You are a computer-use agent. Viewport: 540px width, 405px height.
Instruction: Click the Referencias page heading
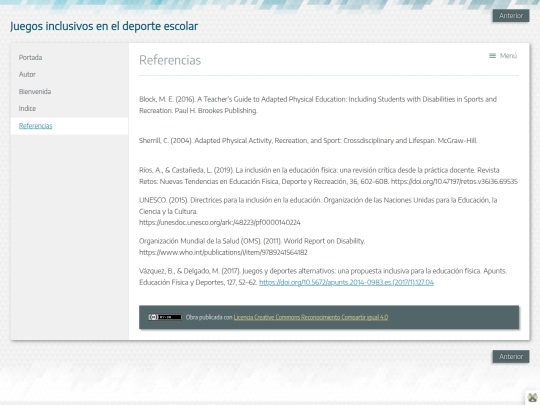(x=170, y=60)
